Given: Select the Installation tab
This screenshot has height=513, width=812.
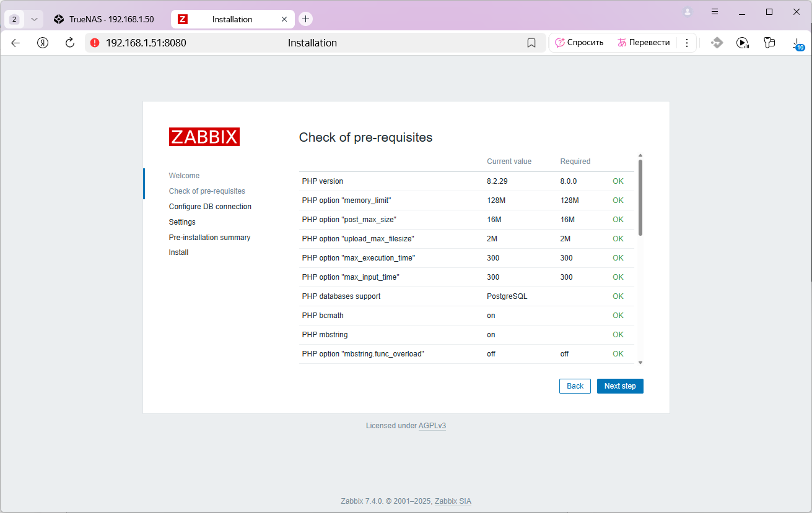Looking at the screenshot, I should (232, 19).
